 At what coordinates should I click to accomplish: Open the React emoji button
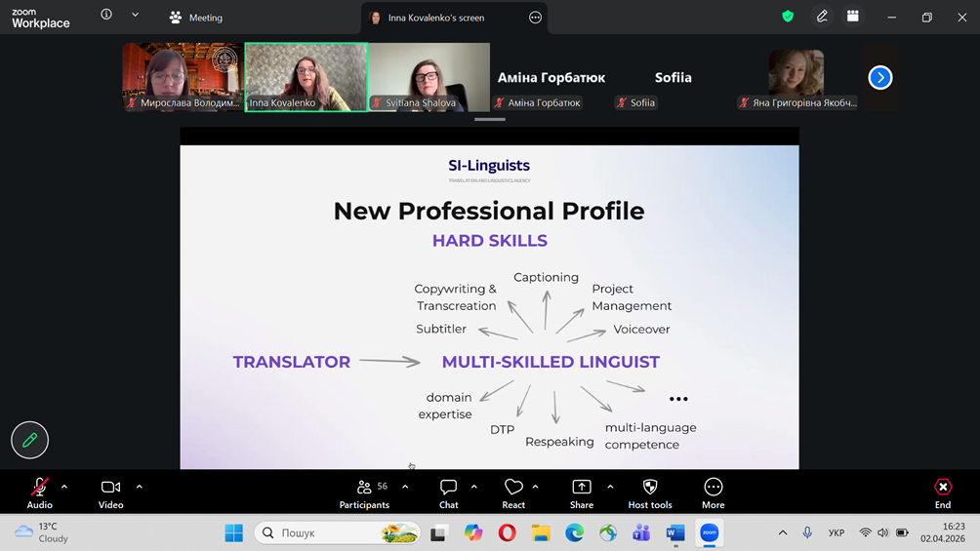(513, 492)
